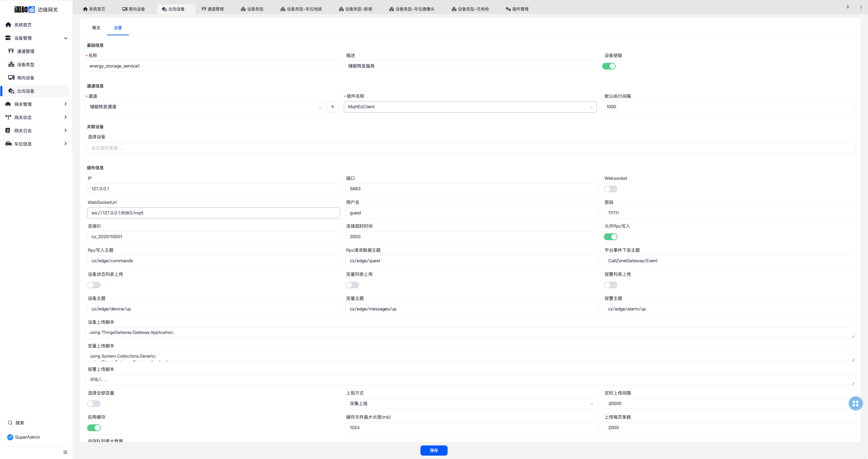The width and height of the screenshot is (868, 459).
Task: Click the 保存 button
Action: pyautogui.click(x=434, y=450)
